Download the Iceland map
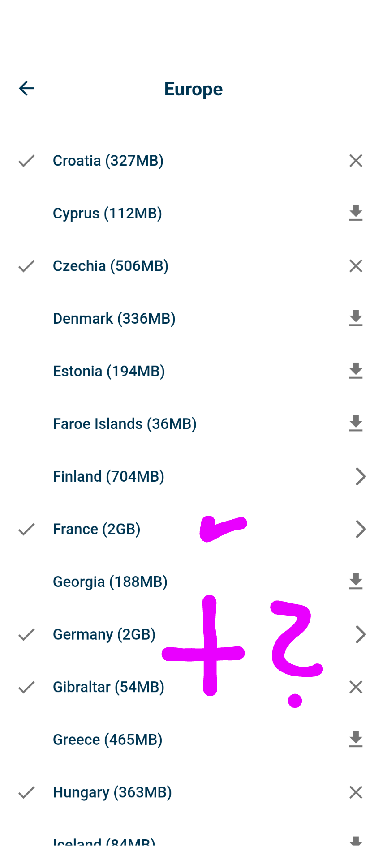The width and height of the screenshot is (387, 868). coord(356,840)
